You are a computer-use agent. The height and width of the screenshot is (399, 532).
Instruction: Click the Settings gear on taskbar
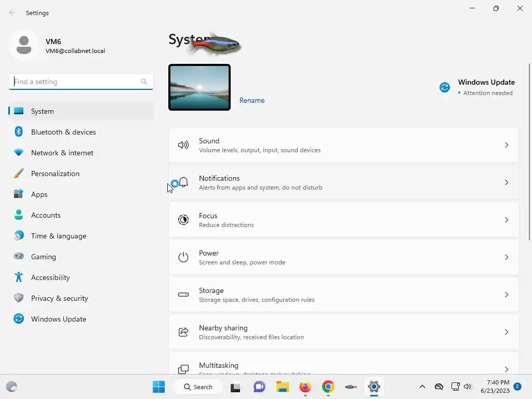coord(374,387)
